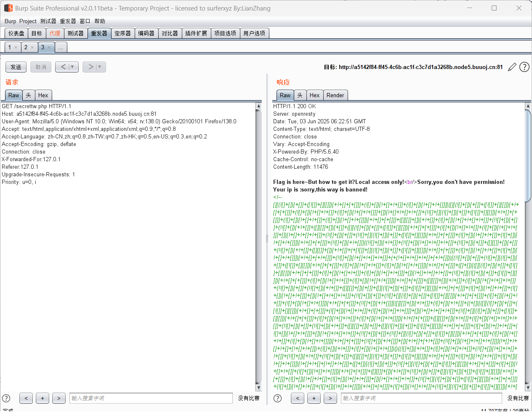Select repeater sub-tab 1
Viewport: 532px width, 412px height.
[x=10, y=47]
